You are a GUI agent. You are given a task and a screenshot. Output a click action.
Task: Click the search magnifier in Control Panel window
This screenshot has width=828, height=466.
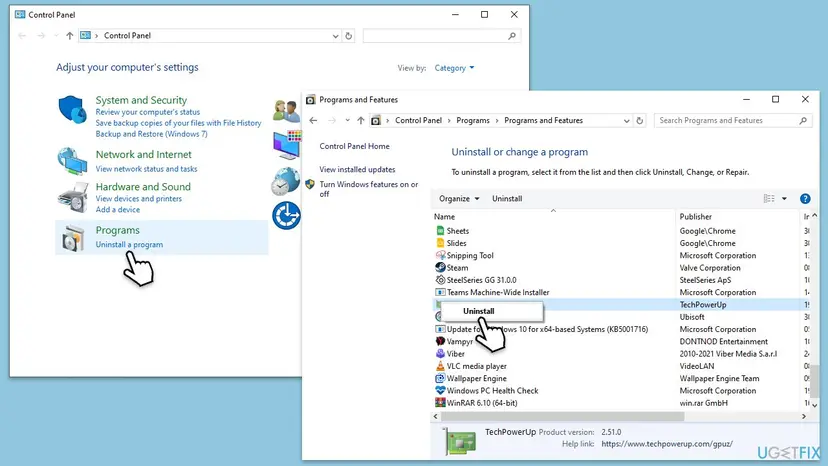(512, 36)
